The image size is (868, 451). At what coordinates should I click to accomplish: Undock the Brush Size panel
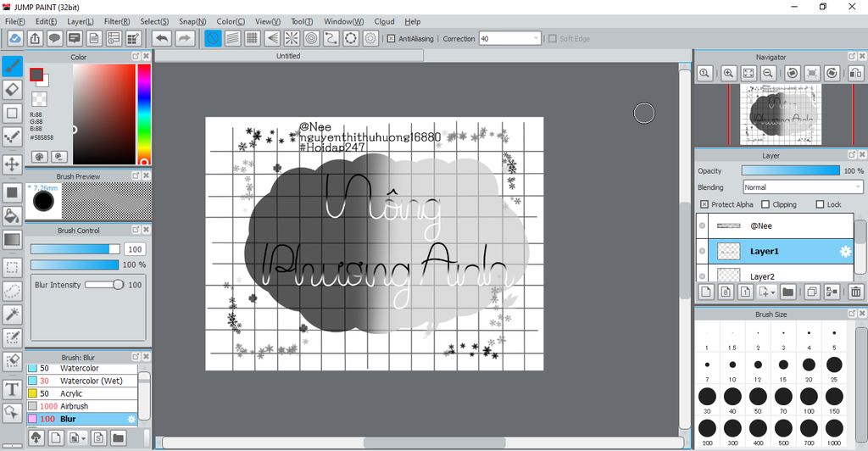[x=852, y=314]
